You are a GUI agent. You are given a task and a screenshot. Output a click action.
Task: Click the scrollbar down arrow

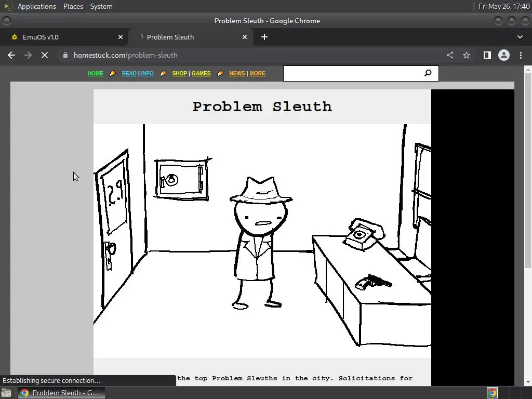pyautogui.click(x=528, y=382)
